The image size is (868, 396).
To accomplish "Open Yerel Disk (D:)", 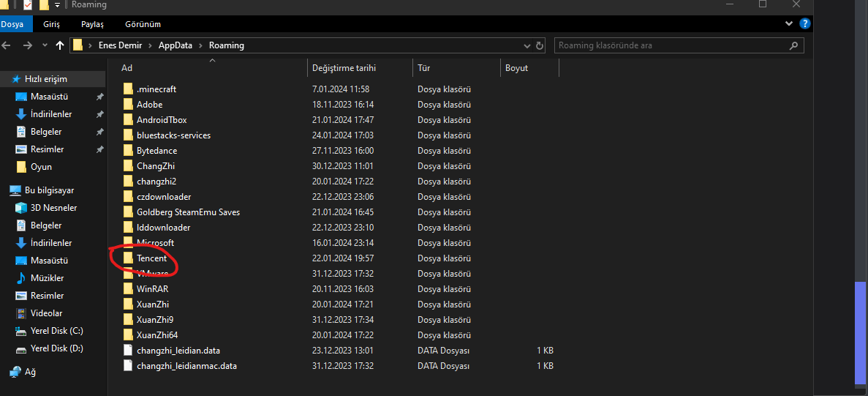I will click(56, 348).
